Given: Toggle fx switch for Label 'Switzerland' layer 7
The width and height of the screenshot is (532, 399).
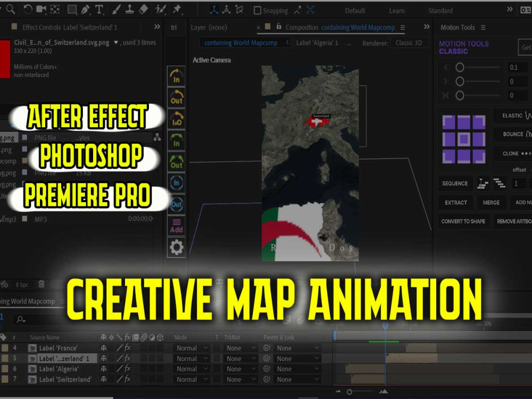Looking at the screenshot, I should click(128, 379).
